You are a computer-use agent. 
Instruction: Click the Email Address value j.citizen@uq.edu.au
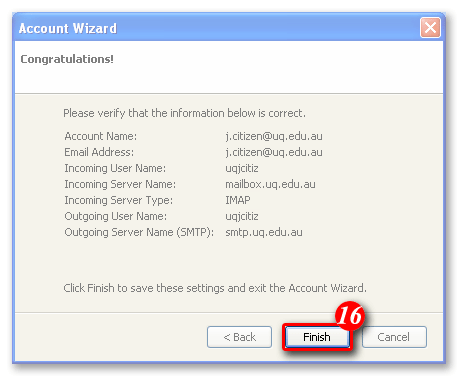coord(274,152)
